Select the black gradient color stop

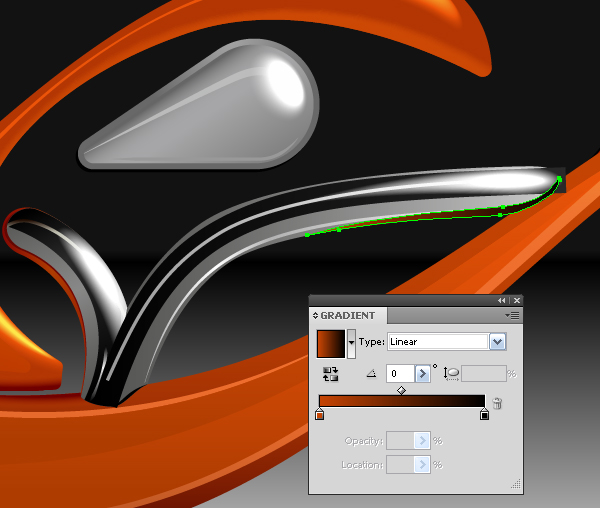[x=484, y=414]
